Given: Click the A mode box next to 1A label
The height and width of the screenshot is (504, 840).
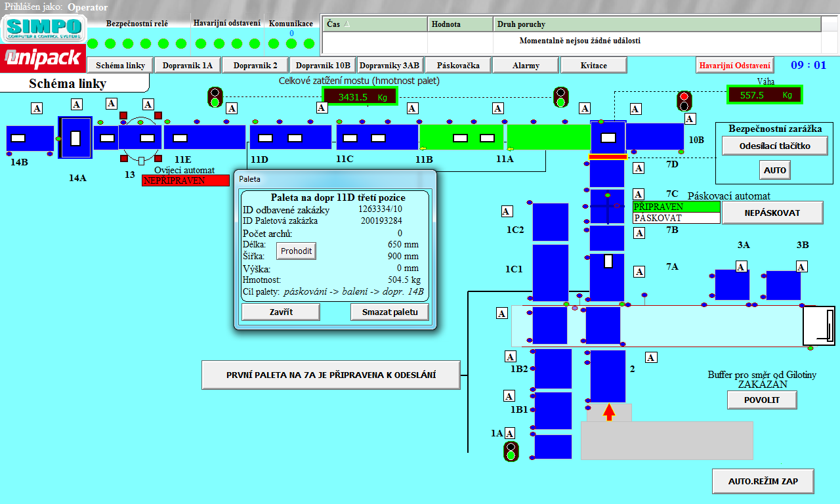Looking at the screenshot, I should coord(510,433).
